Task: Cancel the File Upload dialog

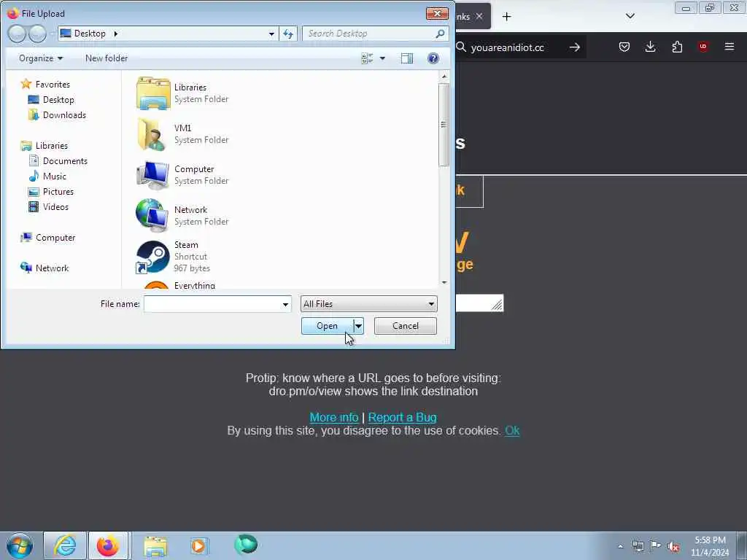Action: coord(406,326)
